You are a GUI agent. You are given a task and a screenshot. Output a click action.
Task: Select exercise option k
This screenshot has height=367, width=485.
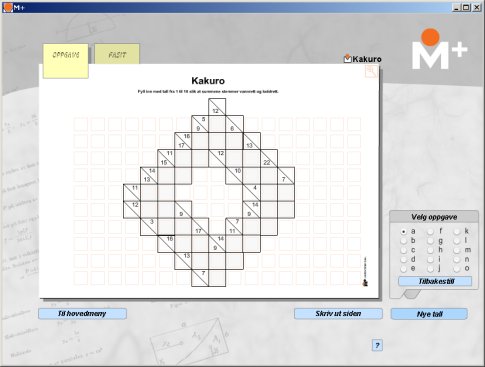pos(457,231)
